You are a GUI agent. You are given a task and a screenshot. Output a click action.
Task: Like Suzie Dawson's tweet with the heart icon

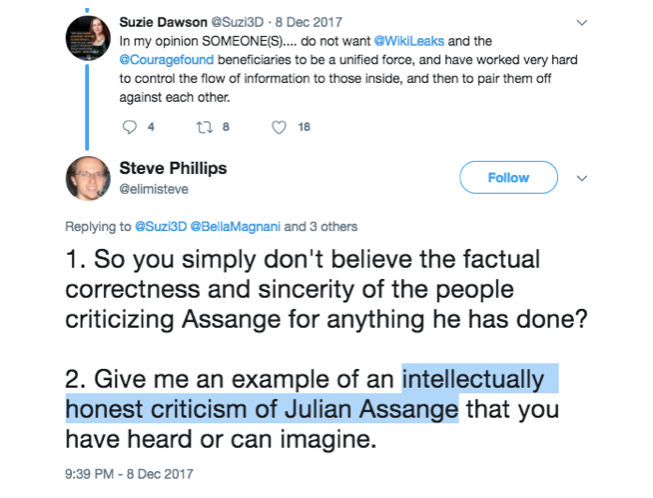pyautogui.click(x=279, y=127)
